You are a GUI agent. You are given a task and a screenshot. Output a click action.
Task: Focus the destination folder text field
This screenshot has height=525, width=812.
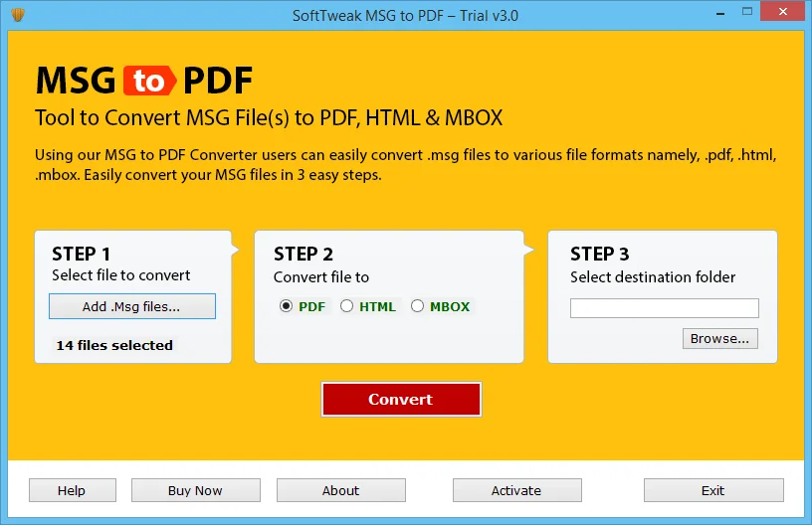[x=664, y=308]
